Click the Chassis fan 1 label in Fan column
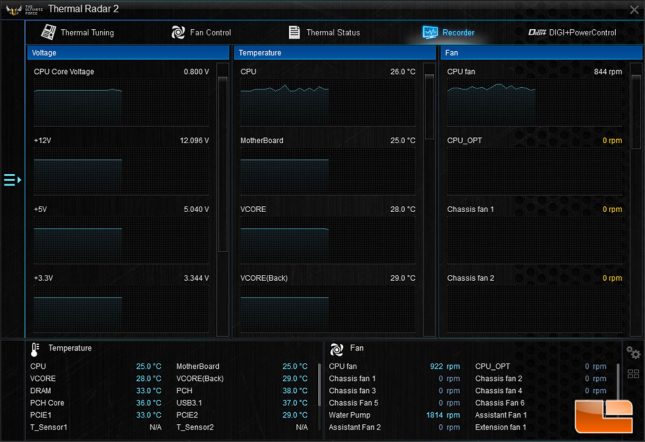The width and height of the screenshot is (645, 442). pyautogui.click(x=470, y=209)
